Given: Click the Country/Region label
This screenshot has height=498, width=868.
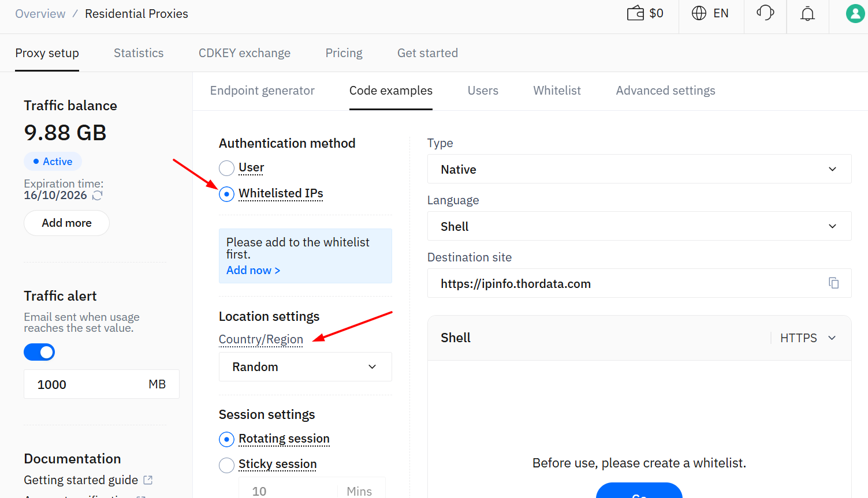Looking at the screenshot, I should click(x=261, y=339).
